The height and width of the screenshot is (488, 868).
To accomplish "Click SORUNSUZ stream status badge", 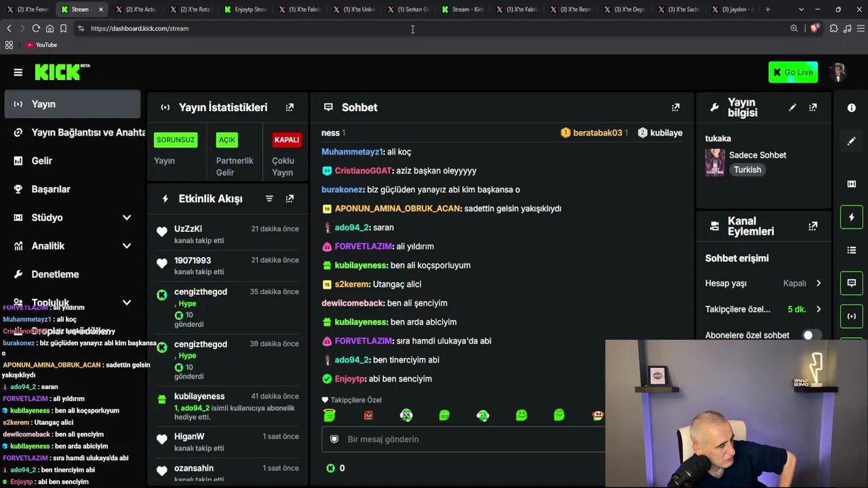I will pyautogui.click(x=176, y=140).
